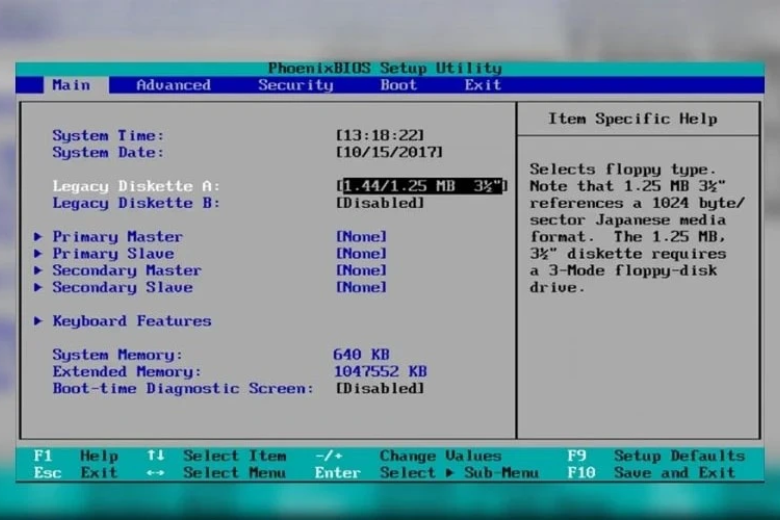This screenshot has width=780, height=520.
Task: Select the Primary Slave label
Action: point(113,254)
